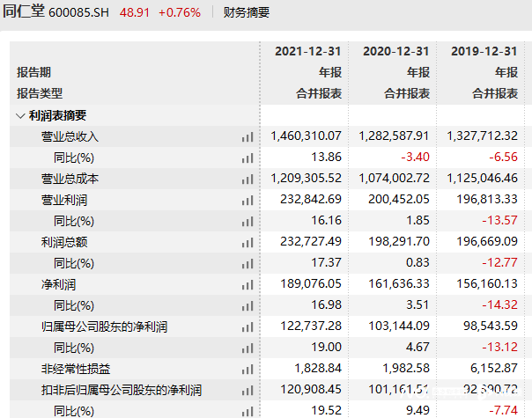Select the 营业总成本 row label
The width and height of the screenshot is (532, 418).
[x=70, y=179]
